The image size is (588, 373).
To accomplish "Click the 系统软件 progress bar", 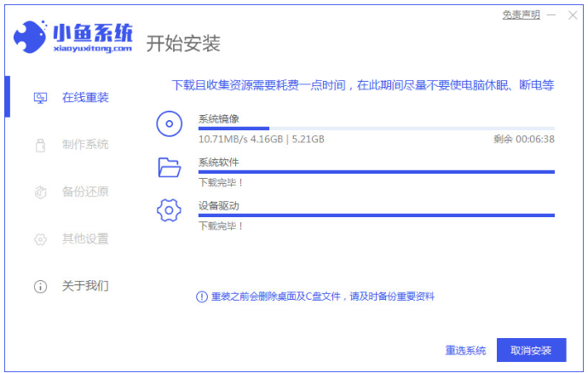I will point(376,171).
